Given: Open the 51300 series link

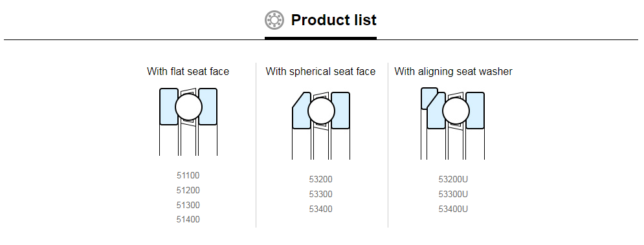Looking at the screenshot, I should 188,205.
